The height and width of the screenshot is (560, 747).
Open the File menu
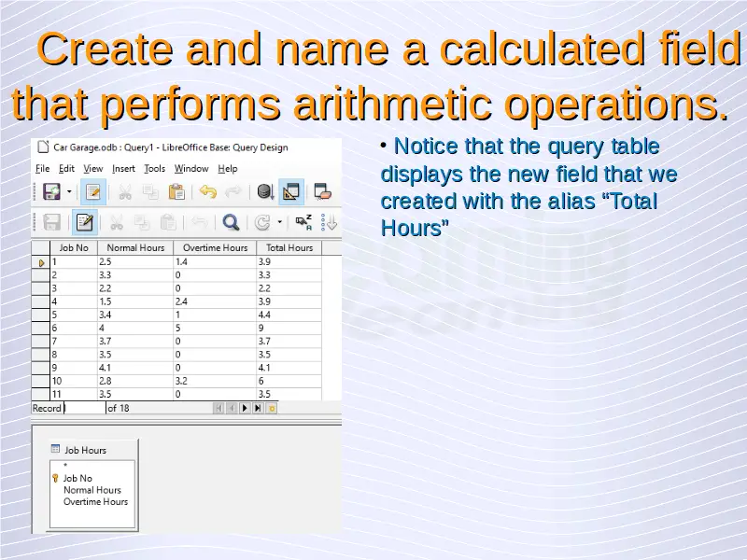(42, 169)
